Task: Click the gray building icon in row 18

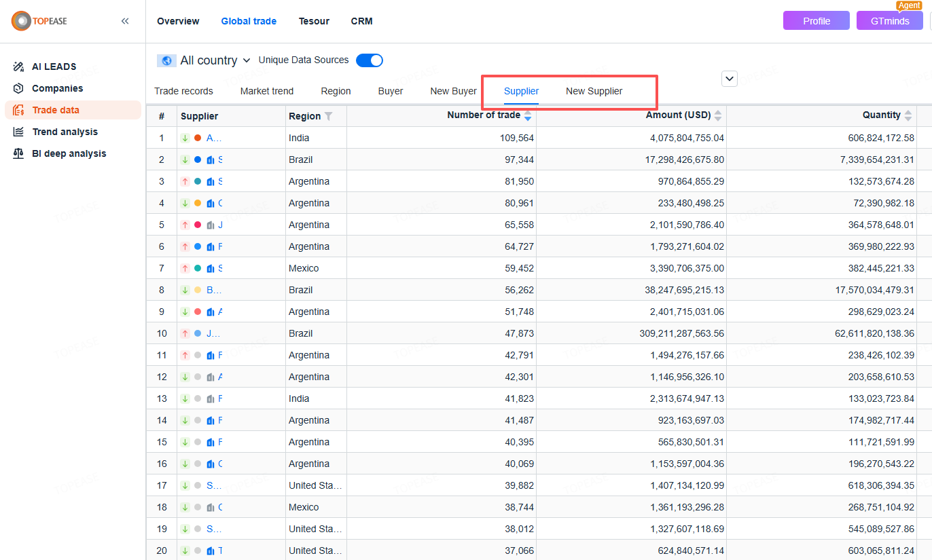Action: point(211,507)
